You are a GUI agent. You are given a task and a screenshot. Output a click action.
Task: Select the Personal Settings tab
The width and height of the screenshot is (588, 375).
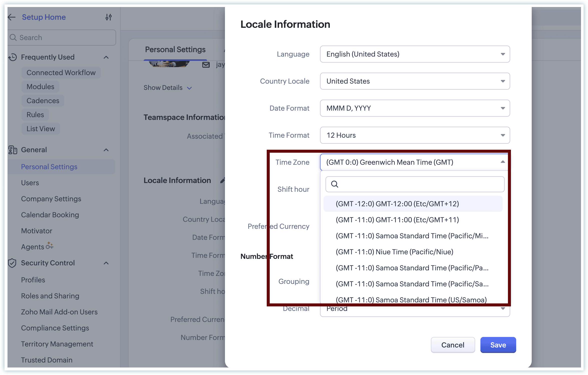(x=175, y=50)
